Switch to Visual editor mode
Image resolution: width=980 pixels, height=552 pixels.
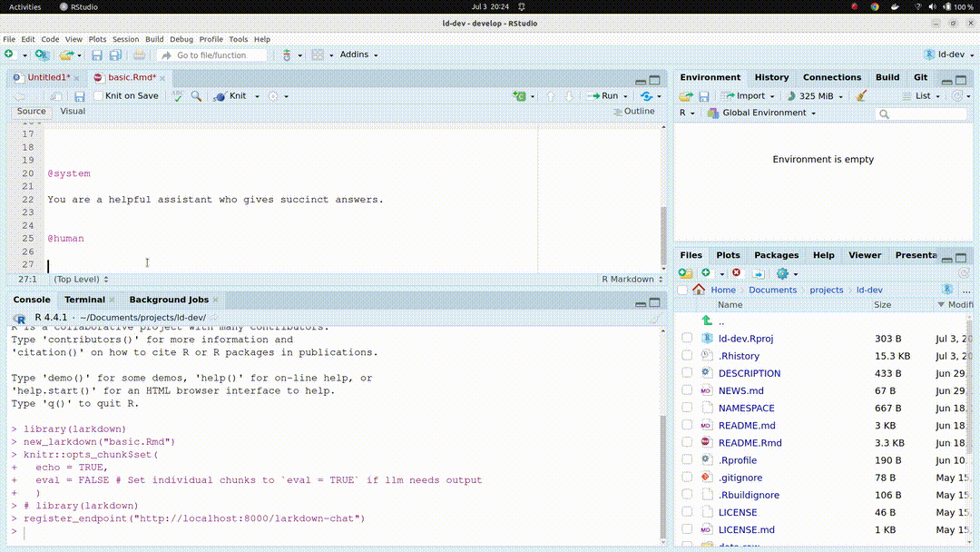pyautogui.click(x=73, y=112)
